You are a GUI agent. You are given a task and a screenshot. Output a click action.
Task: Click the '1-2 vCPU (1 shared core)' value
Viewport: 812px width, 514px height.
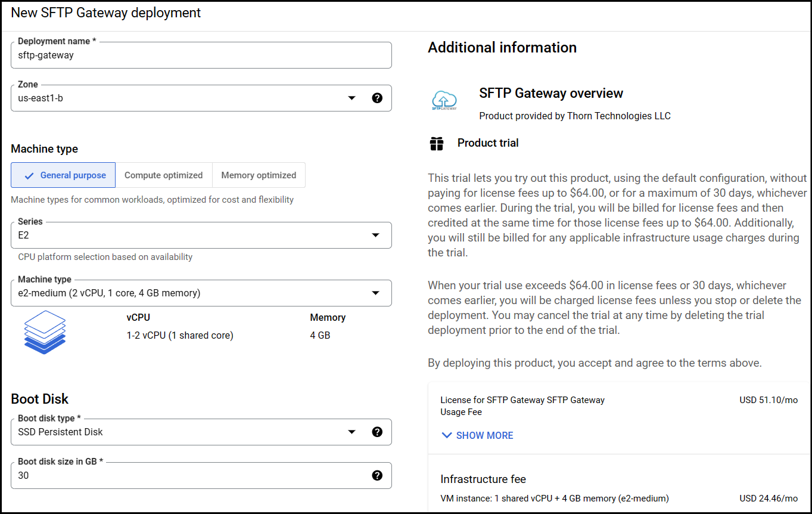point(180,336)
